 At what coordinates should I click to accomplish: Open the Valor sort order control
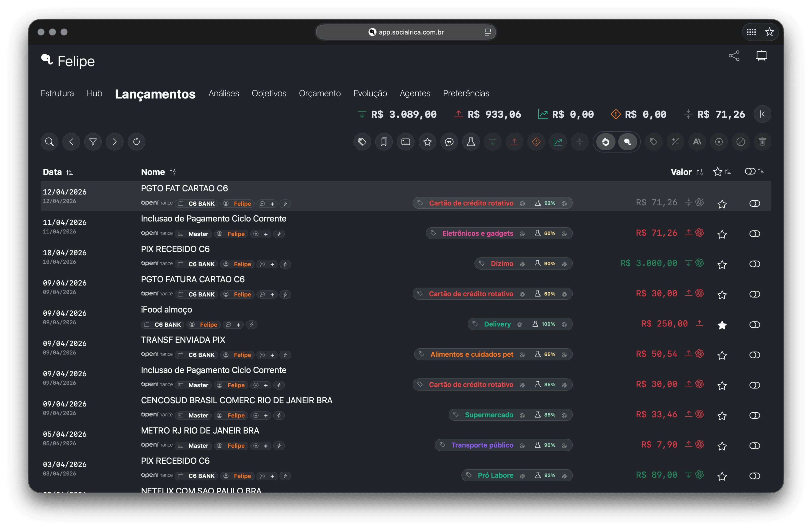[x=700, y=172]
